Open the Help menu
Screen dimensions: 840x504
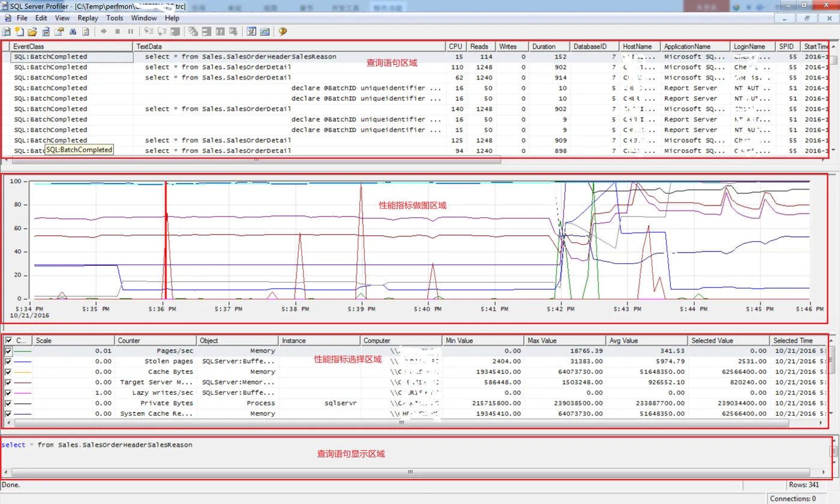pyautogui.click(x=172, y=18)
